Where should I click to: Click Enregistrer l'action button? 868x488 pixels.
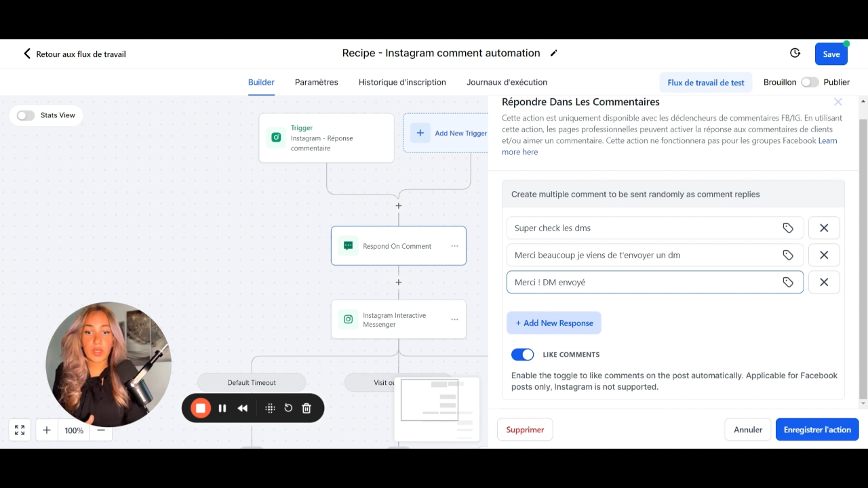tap(817, 430)
